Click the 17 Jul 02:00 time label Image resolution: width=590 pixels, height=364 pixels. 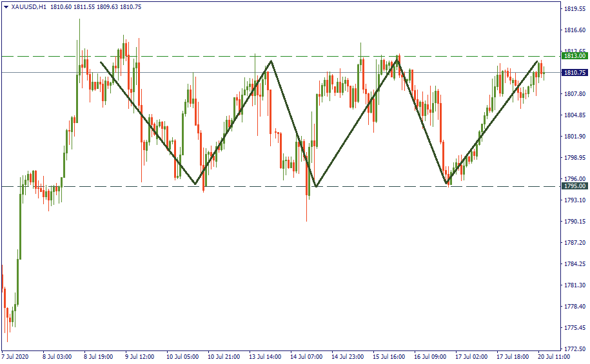pos(471,356)
